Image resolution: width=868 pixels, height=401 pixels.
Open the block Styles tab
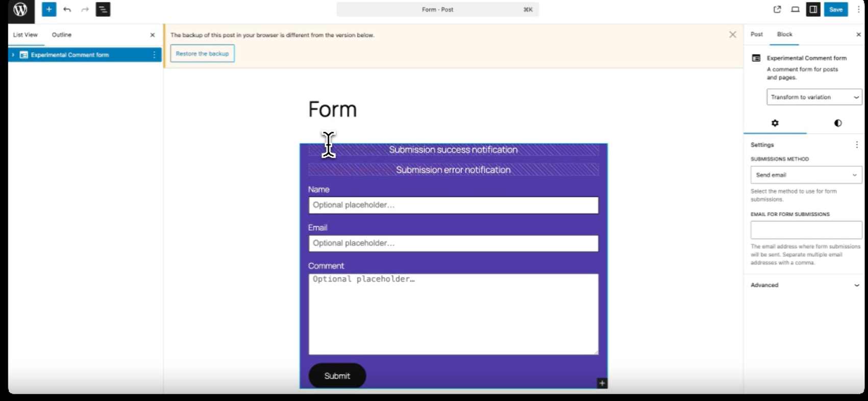pos(837,123)
